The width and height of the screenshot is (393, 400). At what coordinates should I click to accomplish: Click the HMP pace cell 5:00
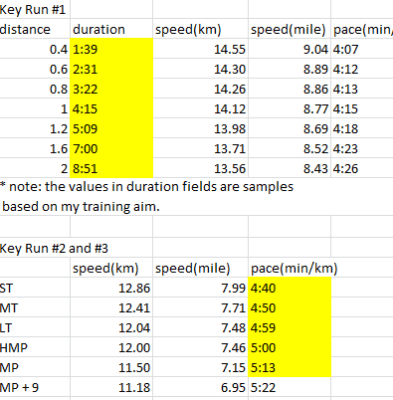pyautogui.click(x=289, y=347)
